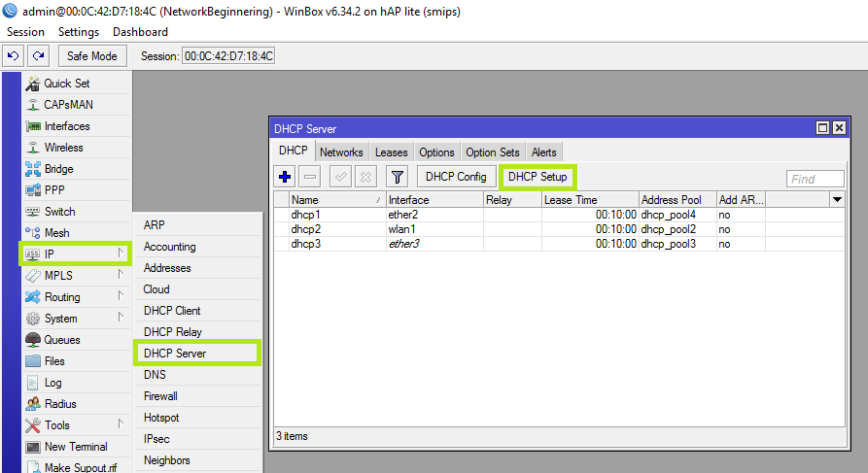The height and width of the screenshot is (473, 868).
Task: Switch to the Alerts tab
Action: click(x=544, y=152)
